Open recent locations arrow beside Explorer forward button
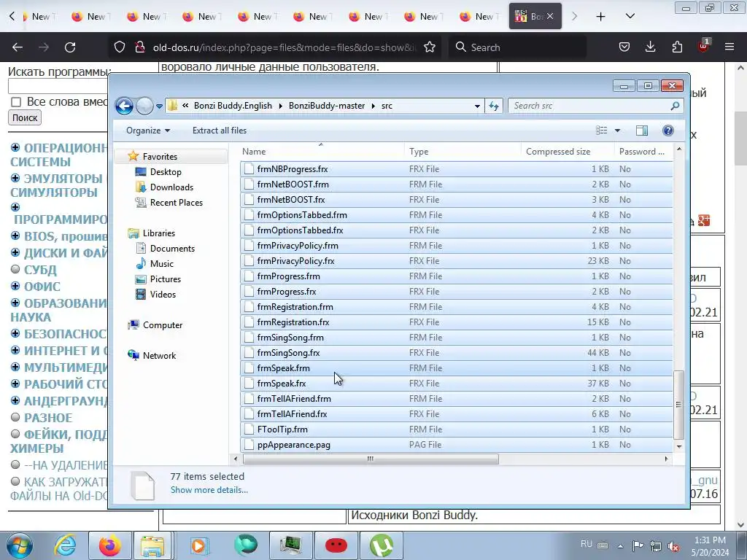 159,106
